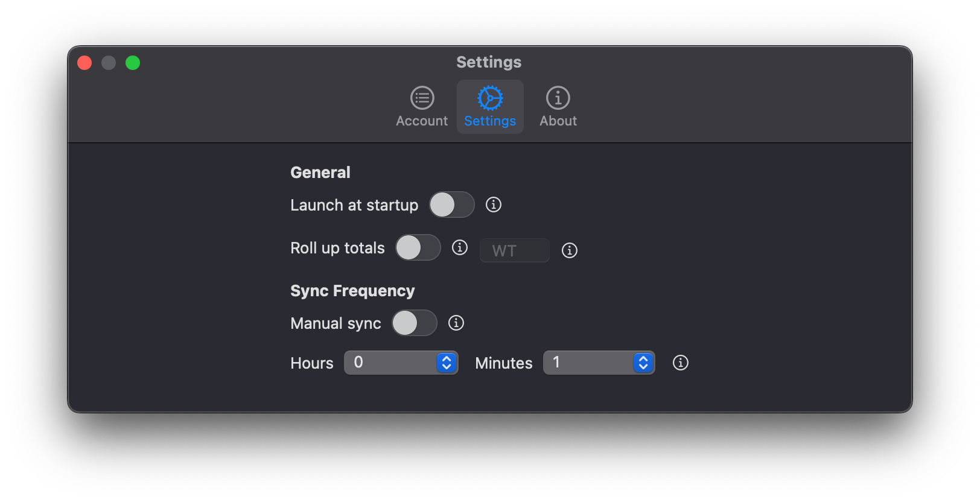Show info for Manual sync
Image resolution: width=980 pixels, height=502 pixels.
[456, 323]
